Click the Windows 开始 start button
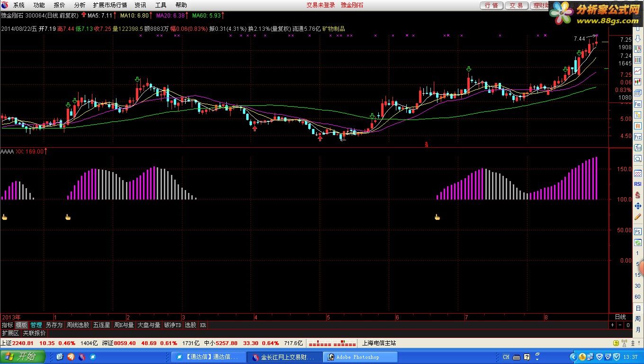This screenshot has width=644, height=364. [x=23, y=356]
